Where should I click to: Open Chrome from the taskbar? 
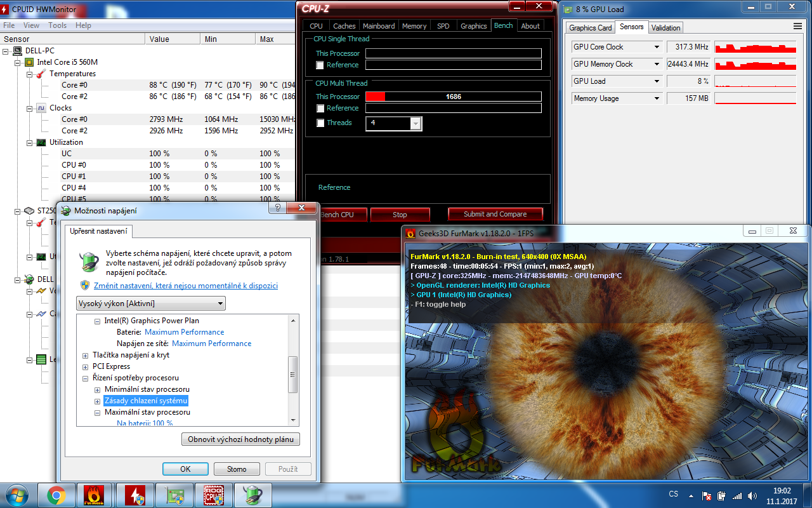tap(56, 495)
